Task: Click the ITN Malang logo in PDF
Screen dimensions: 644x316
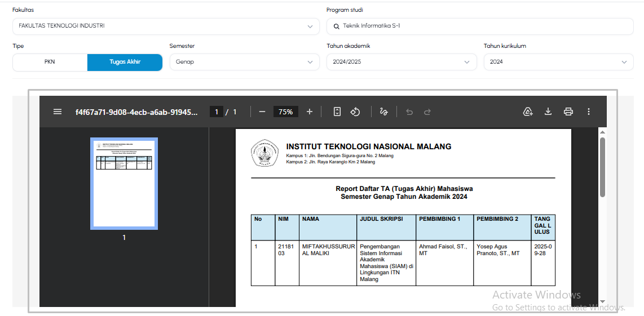Action: point(264,153)
